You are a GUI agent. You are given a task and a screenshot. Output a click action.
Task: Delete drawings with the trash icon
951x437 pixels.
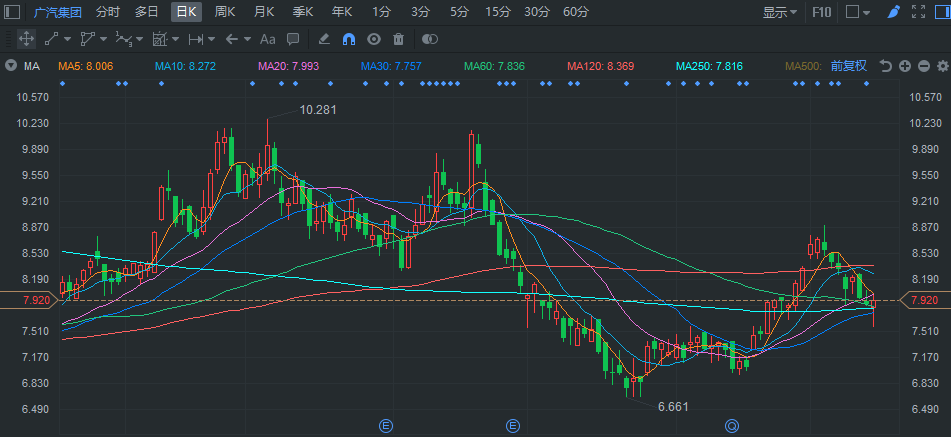398,39
